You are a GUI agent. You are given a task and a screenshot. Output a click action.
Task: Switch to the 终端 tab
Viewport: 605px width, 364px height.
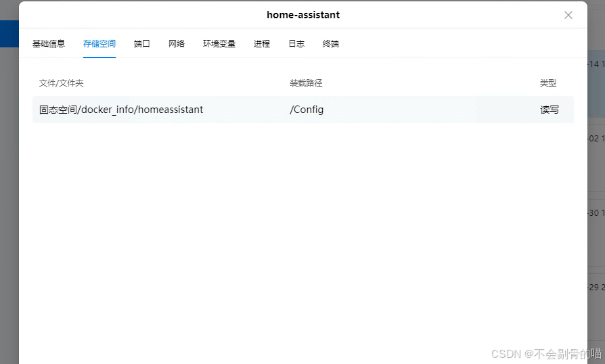pos(331,44)
